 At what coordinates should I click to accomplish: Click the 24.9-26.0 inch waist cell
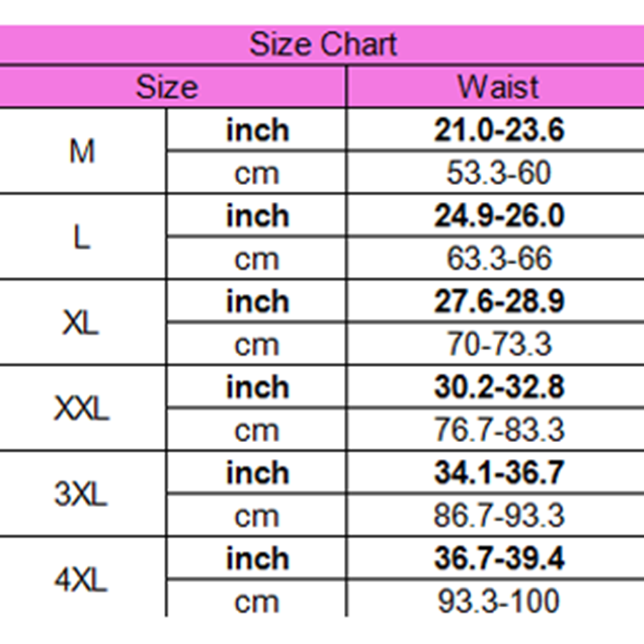(x=499, y=216)
